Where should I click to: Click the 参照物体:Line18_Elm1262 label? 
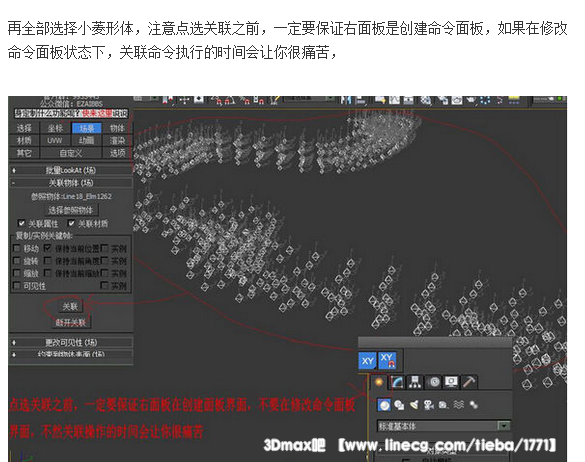71,196
